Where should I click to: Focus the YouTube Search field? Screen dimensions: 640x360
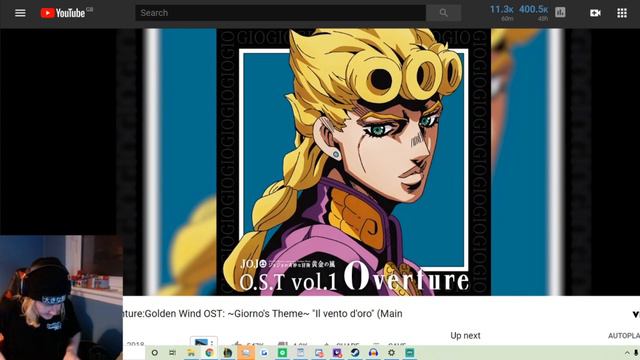pos(281,13)
